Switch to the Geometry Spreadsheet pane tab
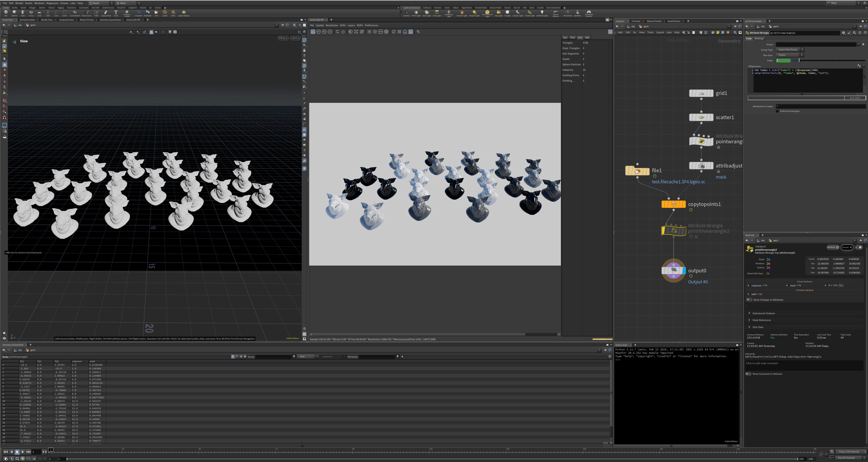The image size is (868, 462). point(110,20)
